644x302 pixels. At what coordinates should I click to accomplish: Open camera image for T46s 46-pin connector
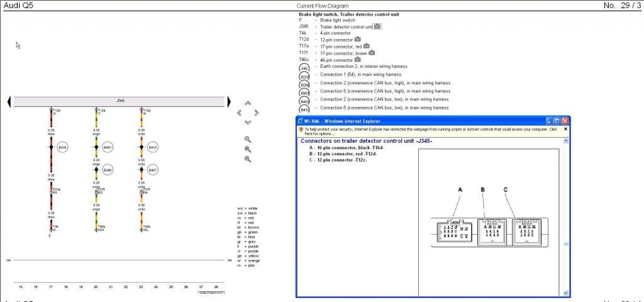[357, 60]
